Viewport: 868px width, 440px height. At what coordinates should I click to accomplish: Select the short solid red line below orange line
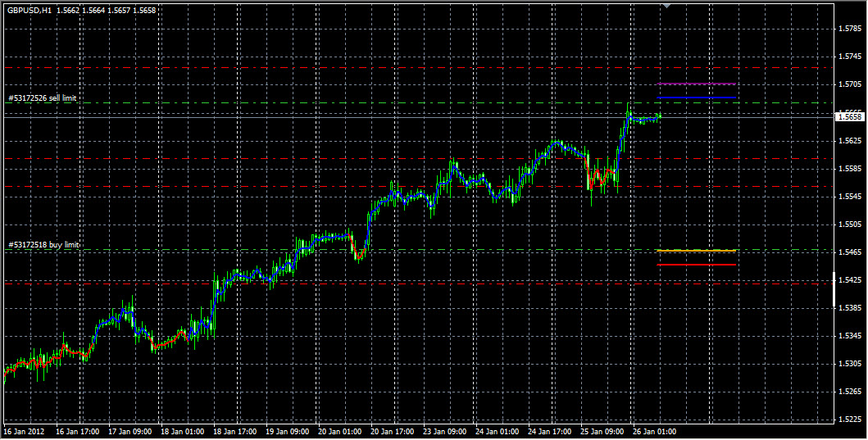click(696, 265)
